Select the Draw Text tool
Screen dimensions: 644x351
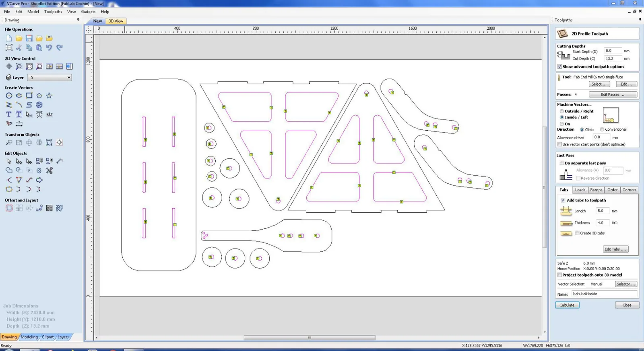[x=9, y=114]
